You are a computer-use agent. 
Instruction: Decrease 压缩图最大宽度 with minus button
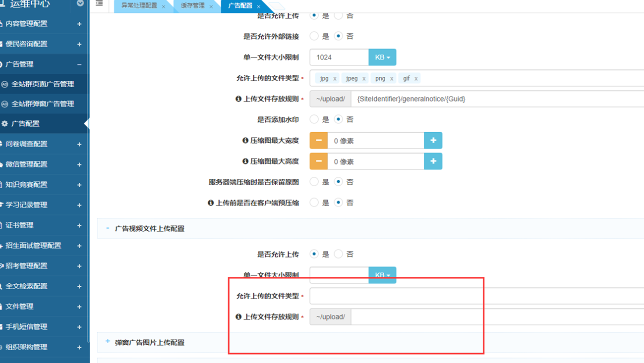[x=319, y=141]
